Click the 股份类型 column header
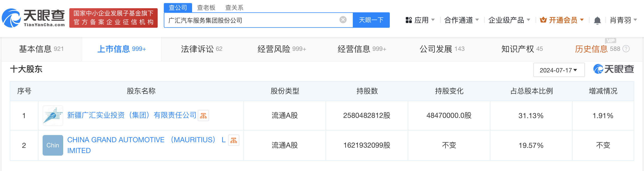644x171 pixels. point(285,91)
